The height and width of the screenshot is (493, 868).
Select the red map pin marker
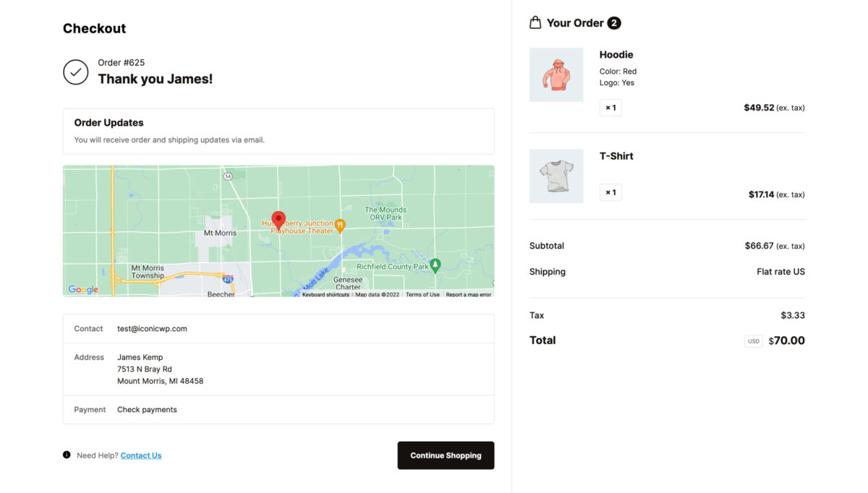278,219
